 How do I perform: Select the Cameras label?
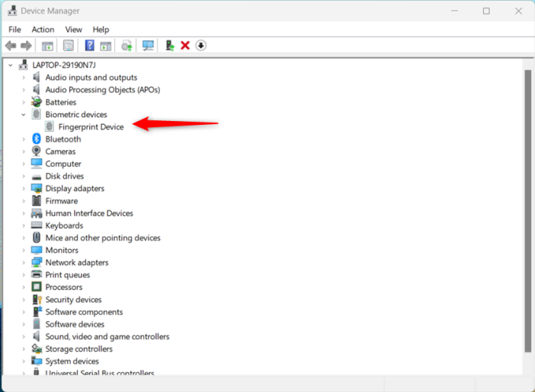tap(60, 151)
